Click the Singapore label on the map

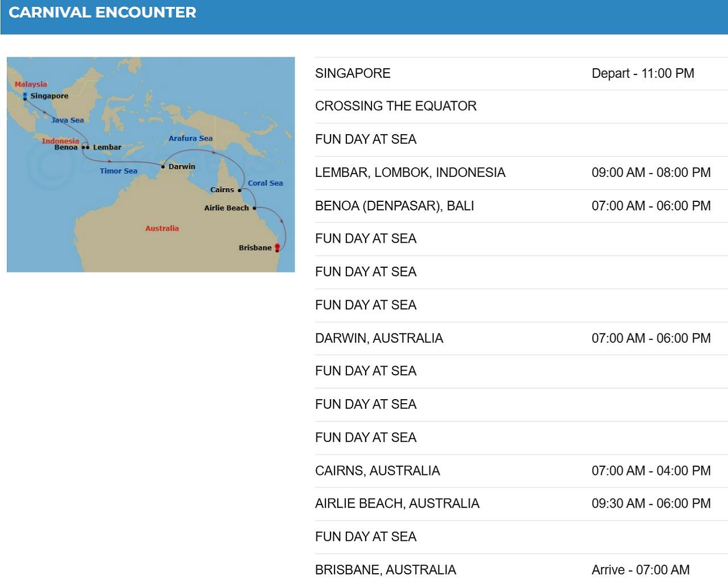tap(49, 96)
